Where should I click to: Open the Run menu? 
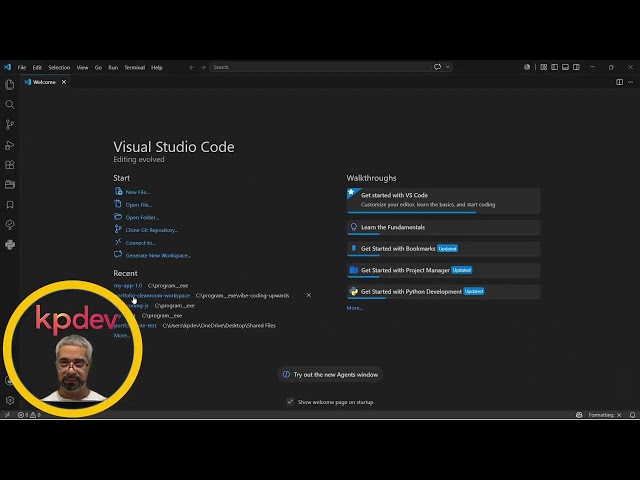click(113, 67)
